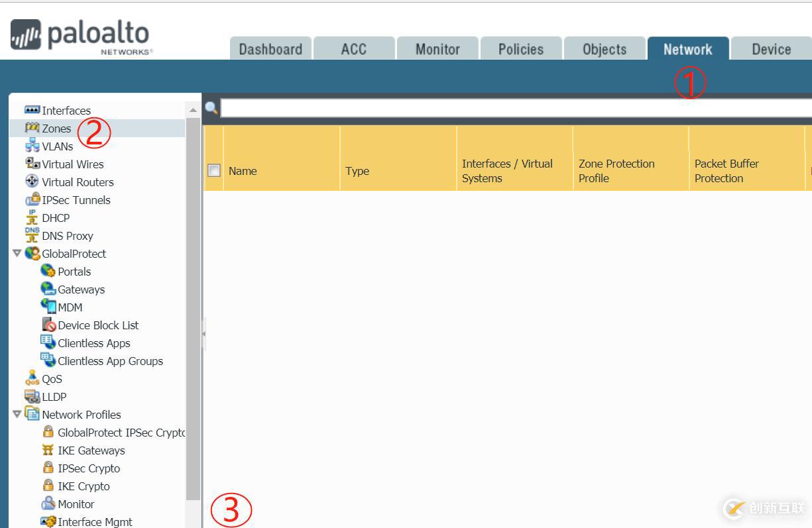
Task: Click the LLDP icon
Action: point(32,396)
